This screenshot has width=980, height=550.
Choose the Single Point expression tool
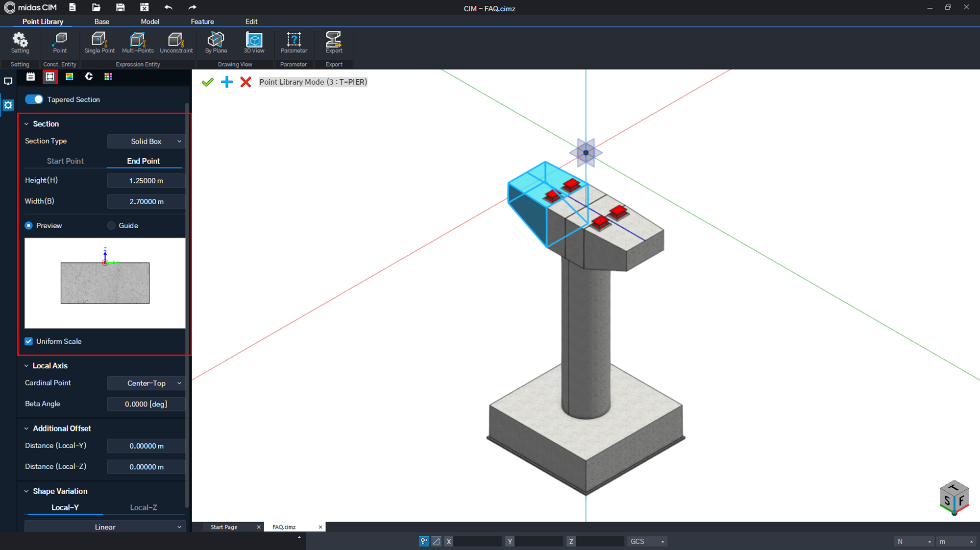click(99, 43)
